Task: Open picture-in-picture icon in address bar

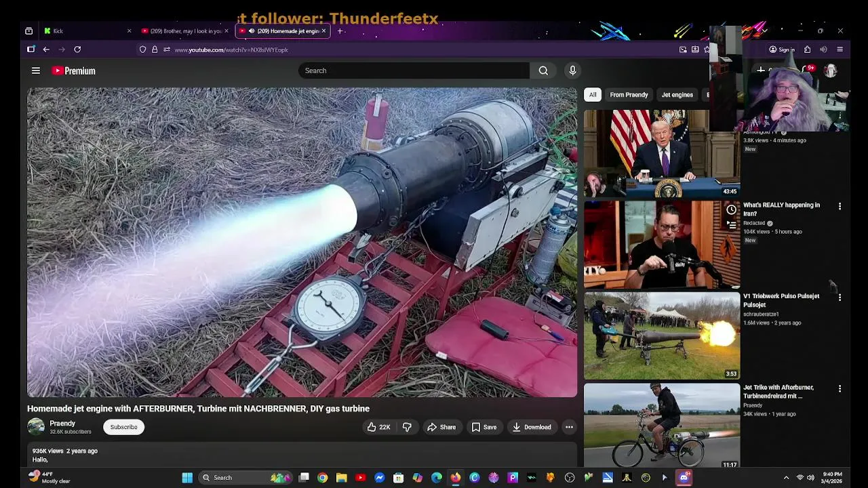Action: tap(683, 49)
